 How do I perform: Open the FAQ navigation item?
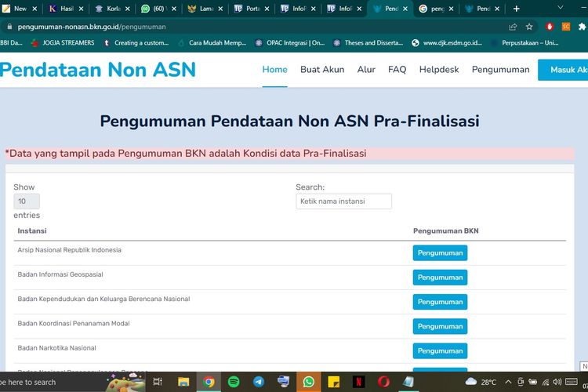point(397,70)
